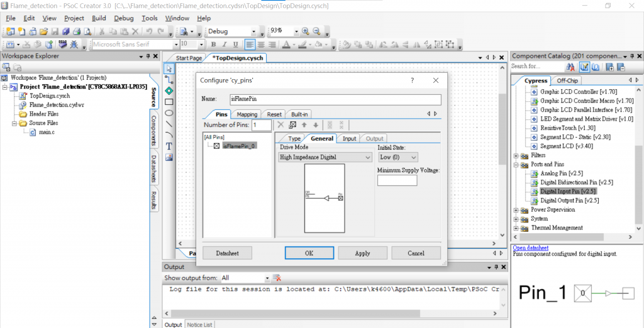Click the Apply button
The width and height of the screenshot is (644, 328).
tap(363, 253)
